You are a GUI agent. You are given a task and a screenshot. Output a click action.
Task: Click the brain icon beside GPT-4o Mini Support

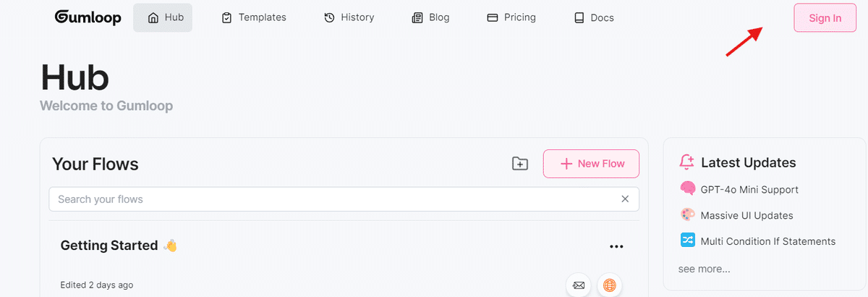click(688, 189)
